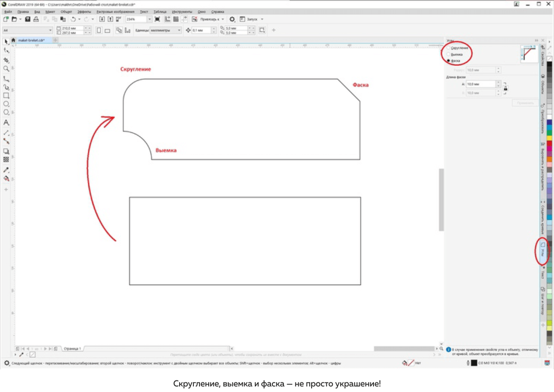Click the vertical scrollbar thumb of canvas
Image resolution: width=554 pixels, height=392 pixels.
click(x=441, y=200)
